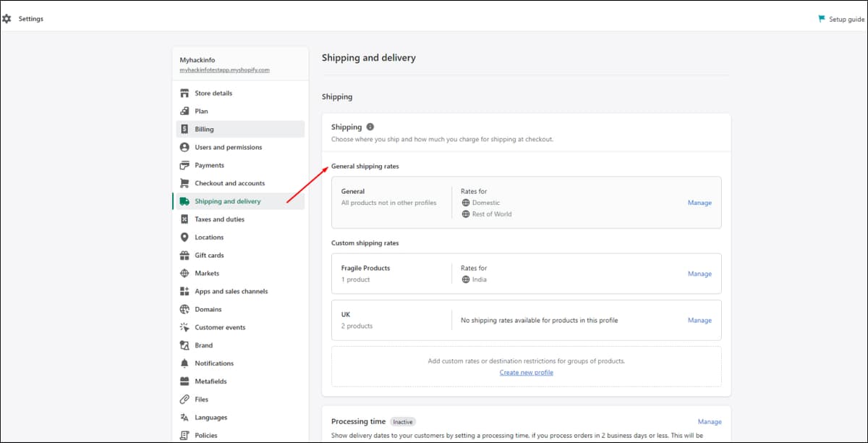The image size is (868, 443).
Task: Click the General shipping rates heading
Action: (x=365, y=166)
